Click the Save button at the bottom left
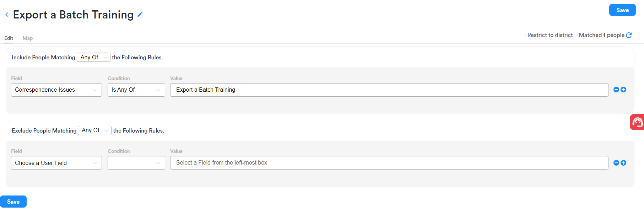The width and height of the screenshot is (644, 209). click(13, 201)
